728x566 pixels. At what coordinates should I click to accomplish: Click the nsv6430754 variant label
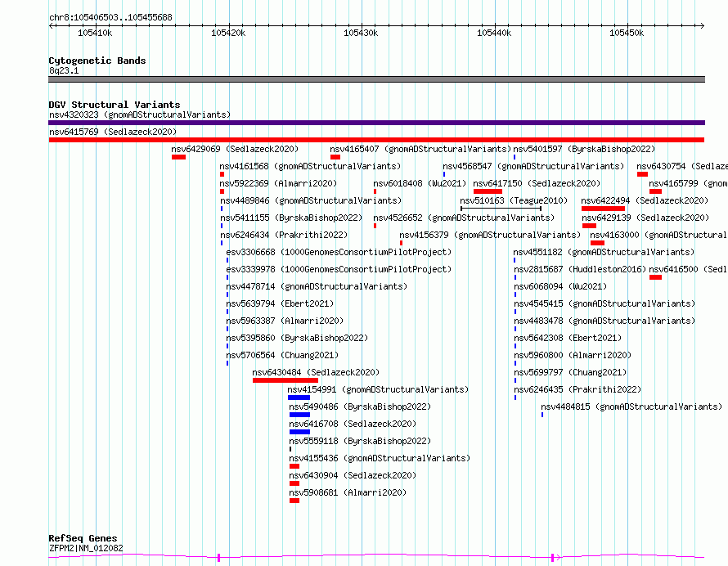click(x=682, y=166)
